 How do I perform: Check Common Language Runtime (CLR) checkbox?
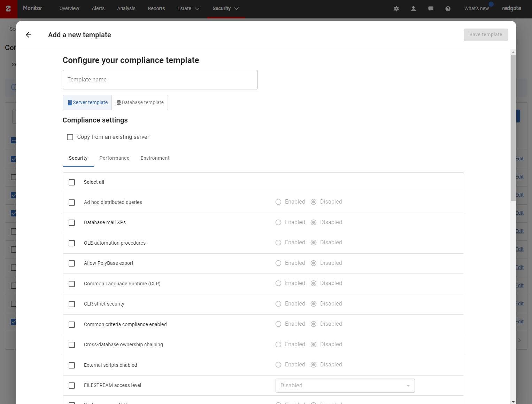click(x=72, y=284)
